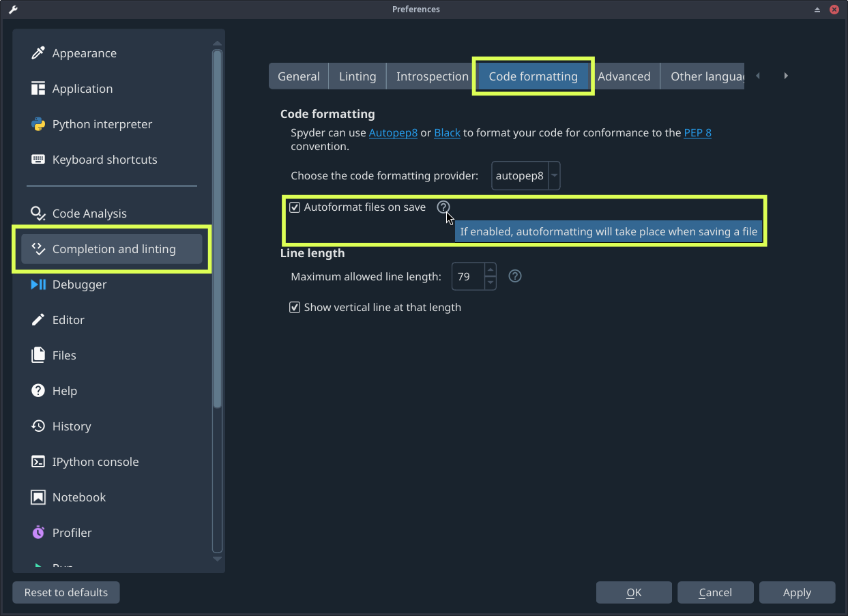Disable Show vertical line at that length

(x=294, y=307)
